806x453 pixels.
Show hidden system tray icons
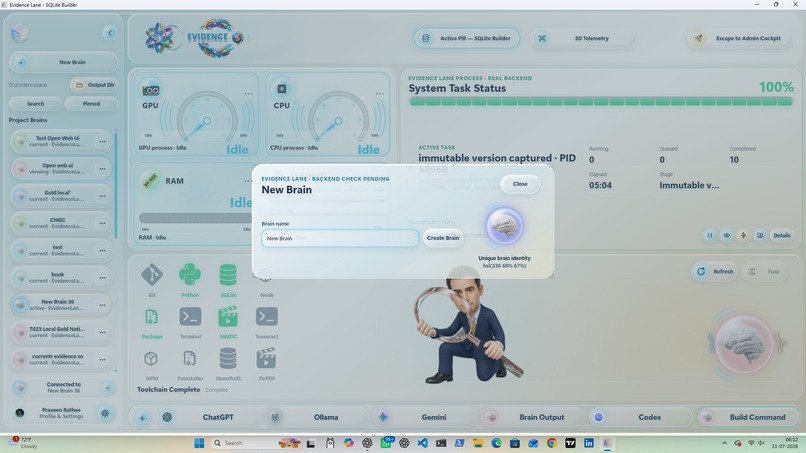click(x=724, y=443)
